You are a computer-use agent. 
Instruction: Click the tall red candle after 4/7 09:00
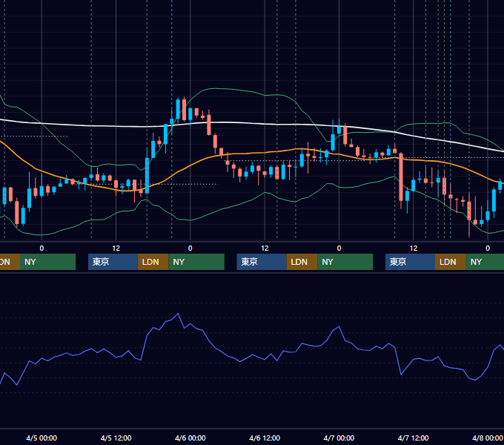[x=401, y=177]
